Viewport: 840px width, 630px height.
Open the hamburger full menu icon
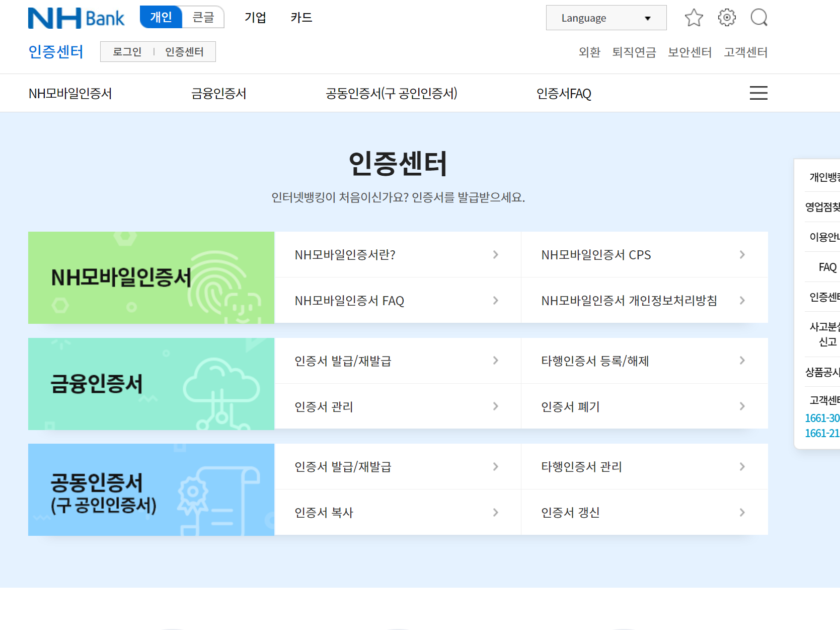click(x=758, y=93)
